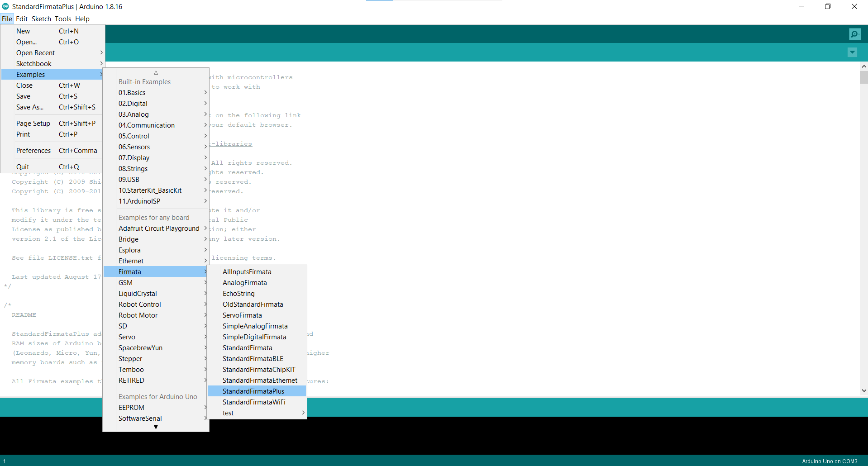
Task: Expand the Open Recent submenu
Action: tap(53, 53)
